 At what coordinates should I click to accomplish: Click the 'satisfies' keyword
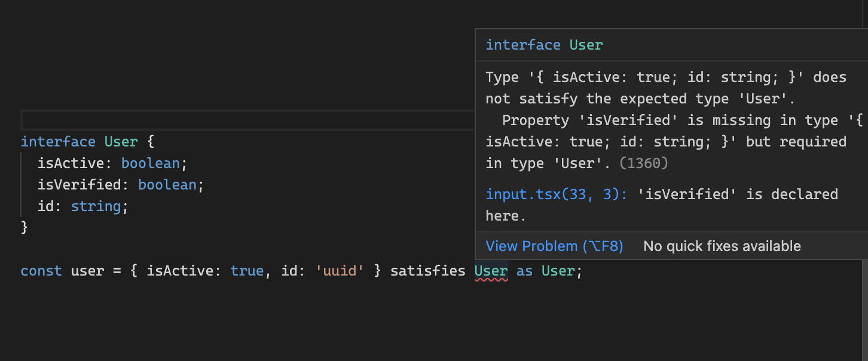pyautogui.click(x=427, y=271)
